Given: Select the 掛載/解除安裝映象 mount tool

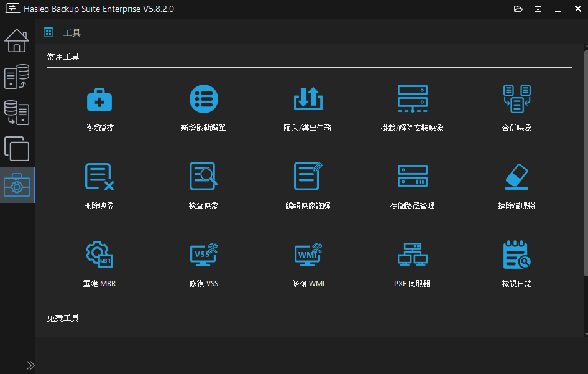Looking at the screenshot, I should coord(412,100).
